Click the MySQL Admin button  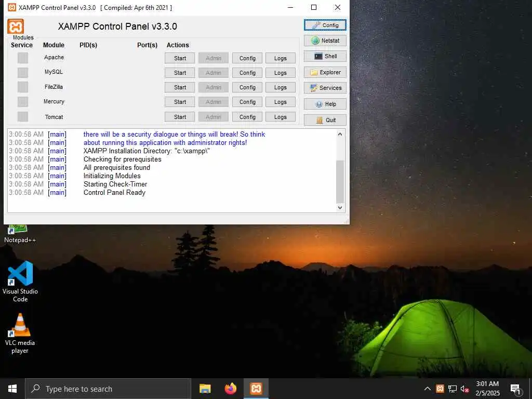(214, 73)
